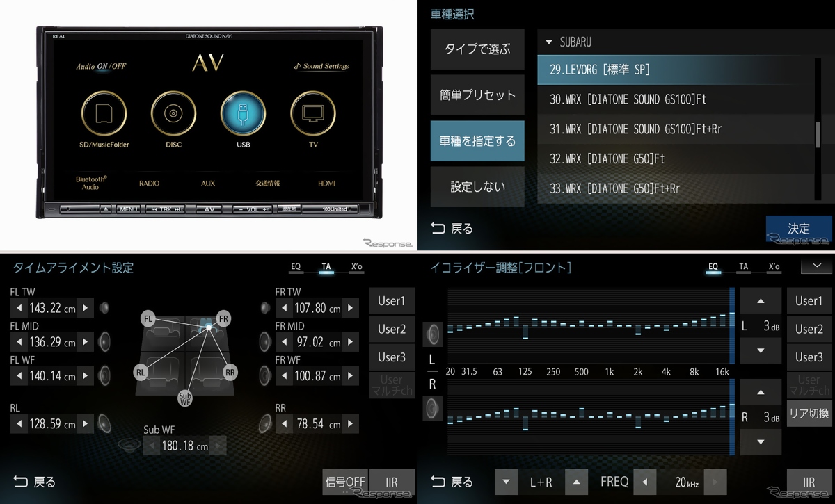
Task: Decrease FR WF distance with left arrow
Action: (284, 375)
